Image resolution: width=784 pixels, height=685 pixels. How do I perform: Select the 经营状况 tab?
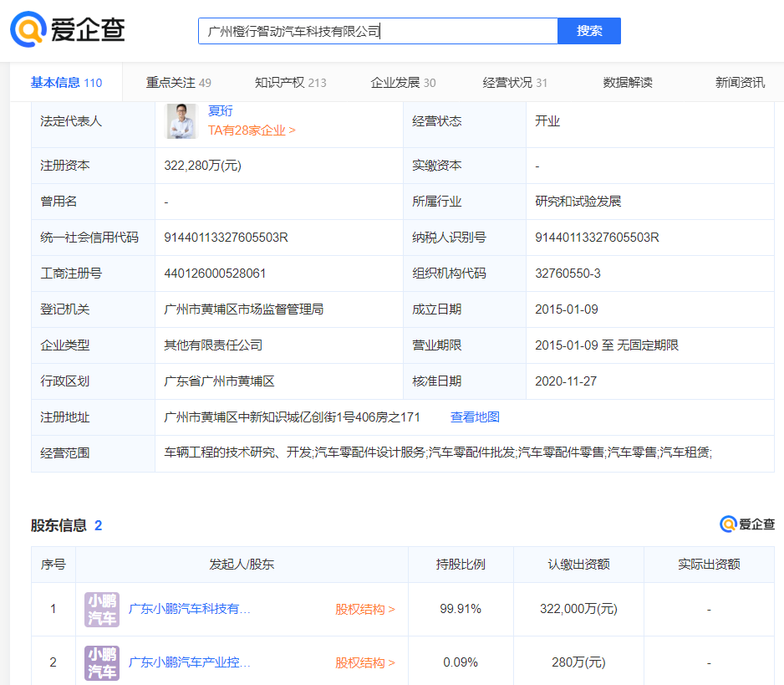(515, 83)
